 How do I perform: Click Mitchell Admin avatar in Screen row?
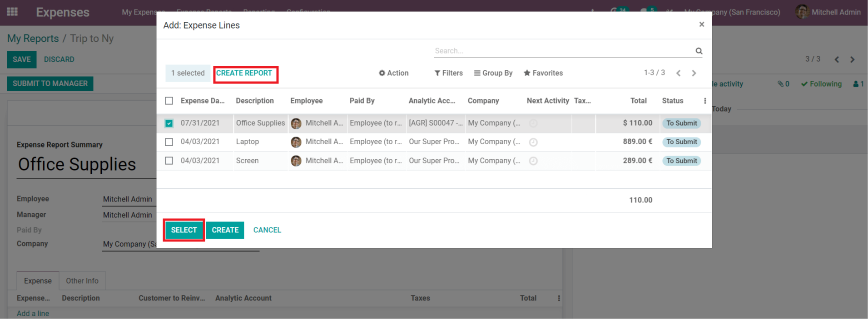296,161
